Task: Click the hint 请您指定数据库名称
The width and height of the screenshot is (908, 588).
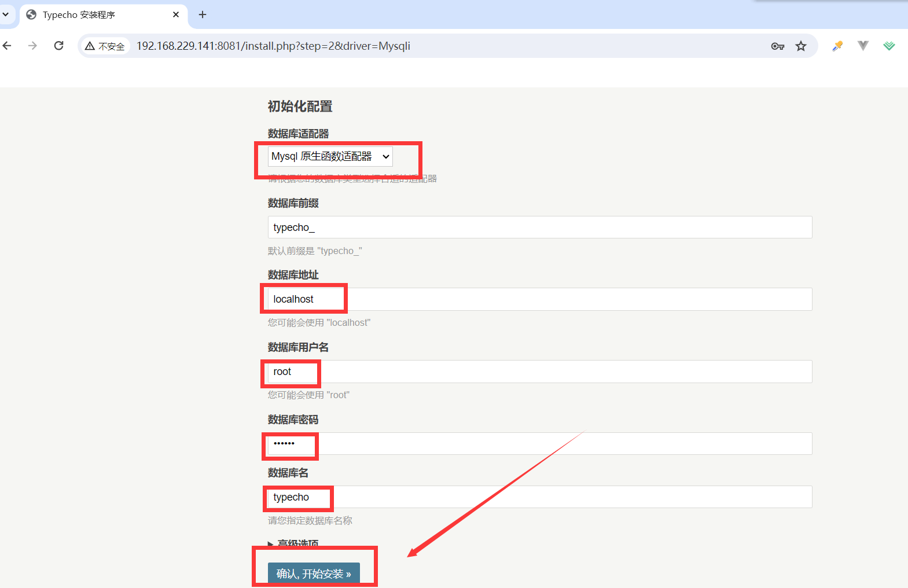Action: click(310, 520)
